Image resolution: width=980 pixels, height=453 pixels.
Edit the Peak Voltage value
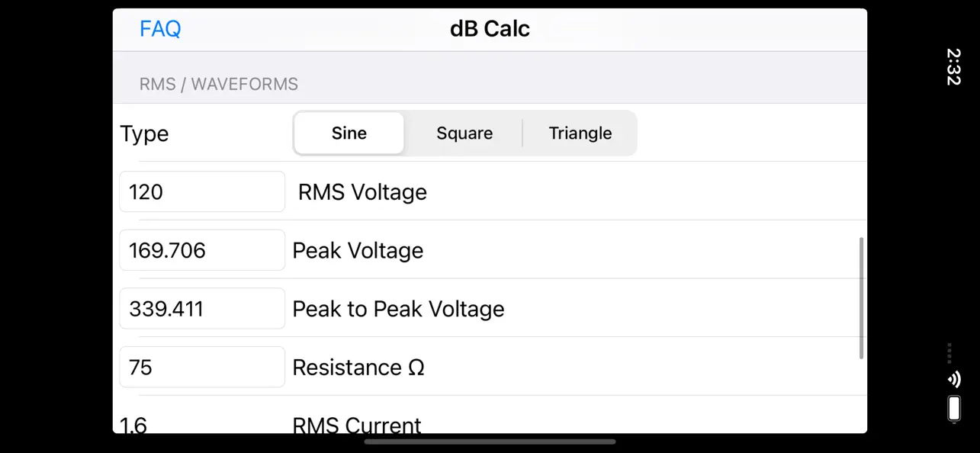[201, 250]
